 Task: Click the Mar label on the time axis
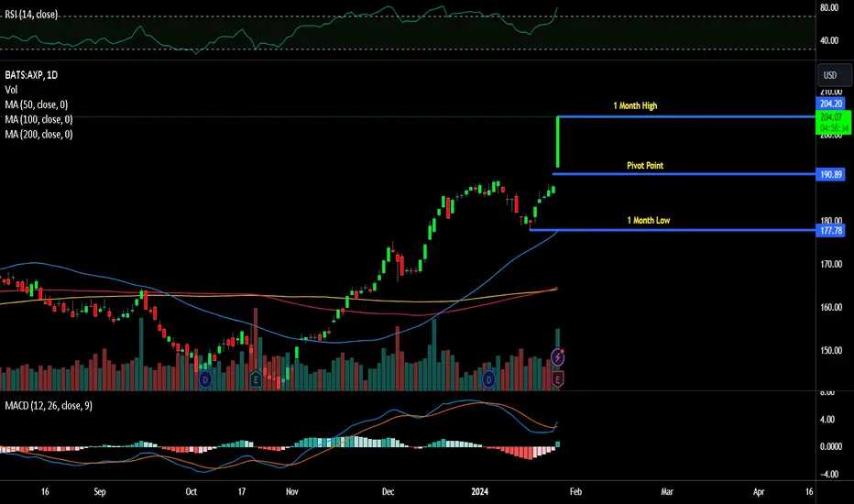[x=667, y=491]
